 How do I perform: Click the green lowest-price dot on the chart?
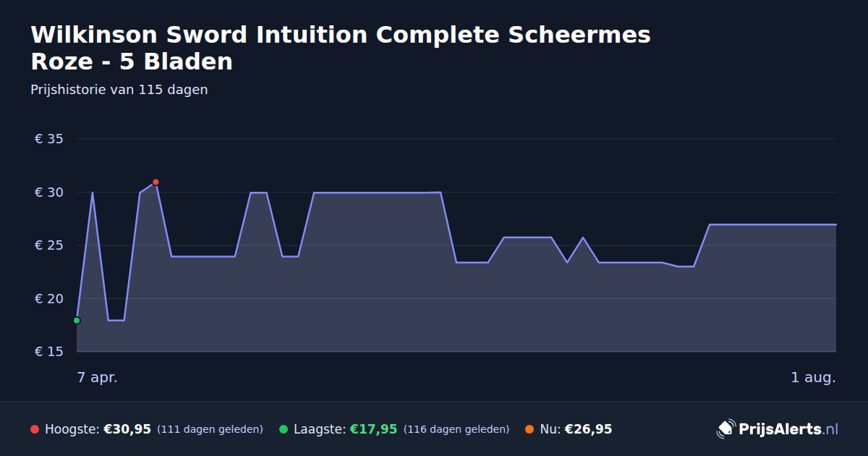click(77, 321)
